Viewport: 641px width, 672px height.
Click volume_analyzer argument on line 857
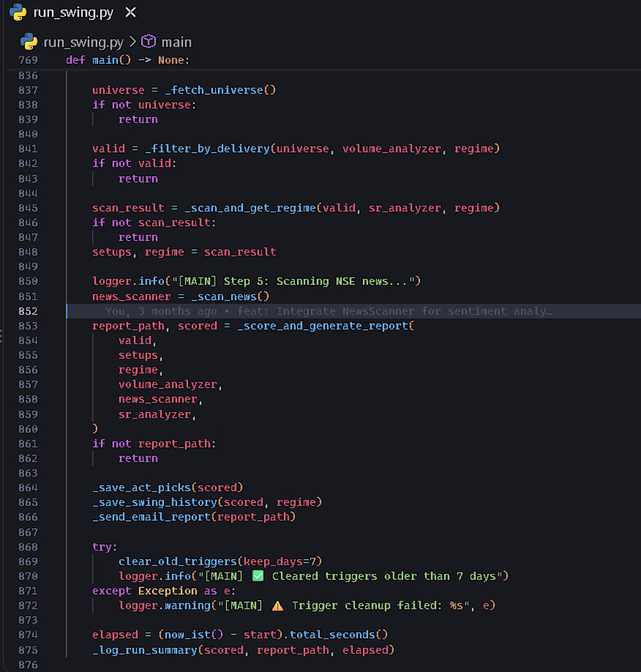168,384
